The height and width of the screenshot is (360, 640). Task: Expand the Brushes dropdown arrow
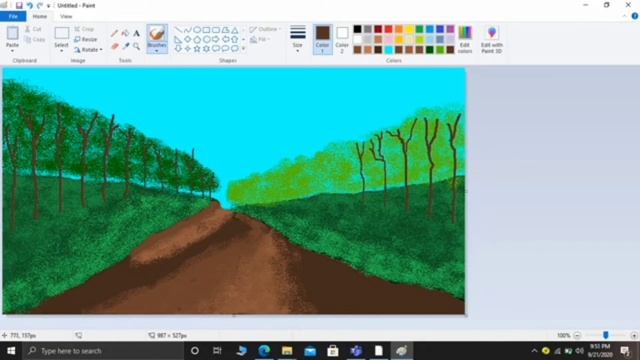(157, 51)
